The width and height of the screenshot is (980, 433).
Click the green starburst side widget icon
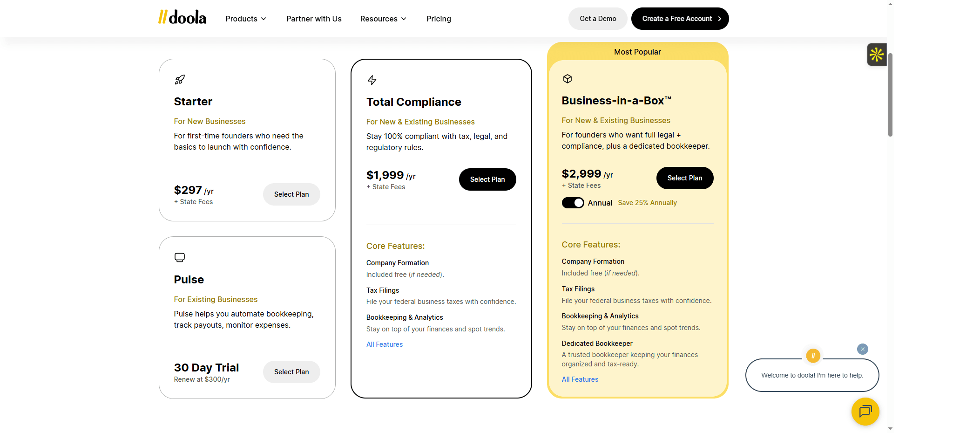point(876,55)
